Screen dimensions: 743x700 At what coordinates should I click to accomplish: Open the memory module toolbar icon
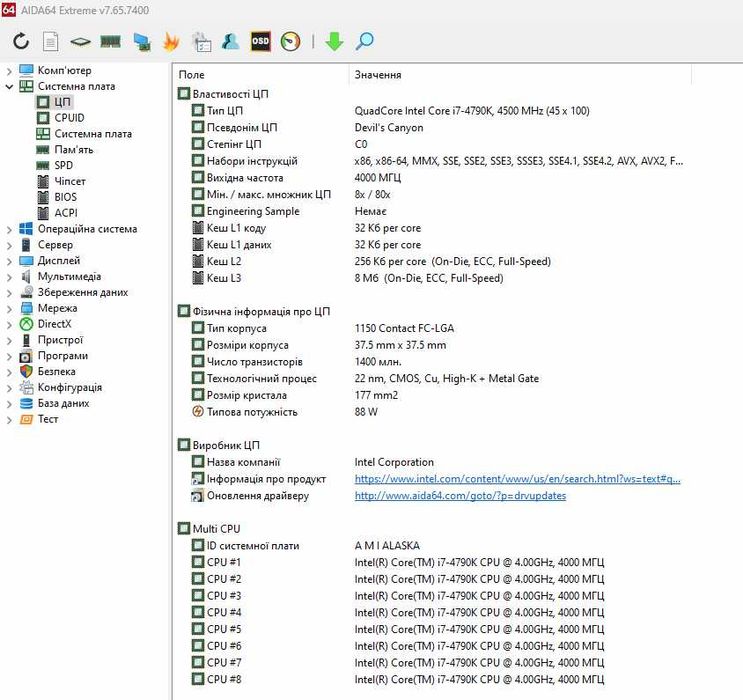110,42
